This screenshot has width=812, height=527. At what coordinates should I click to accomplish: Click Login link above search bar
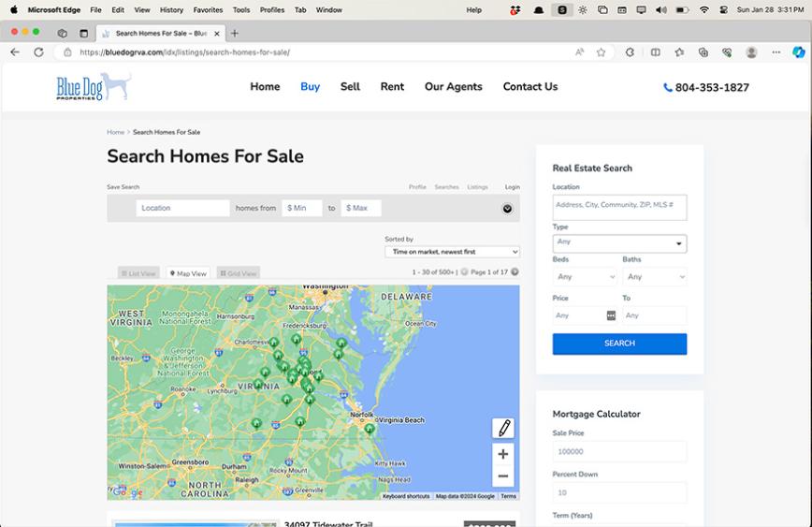coord(512,187)
